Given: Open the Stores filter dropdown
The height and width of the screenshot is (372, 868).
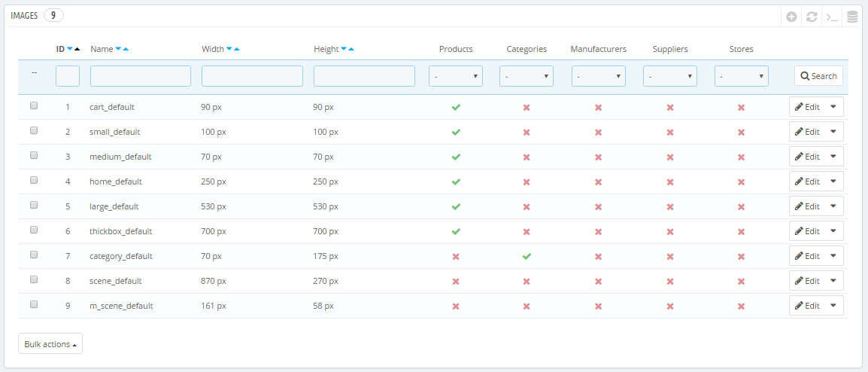Looking at the screenshot, I should (x=741, y=76).
